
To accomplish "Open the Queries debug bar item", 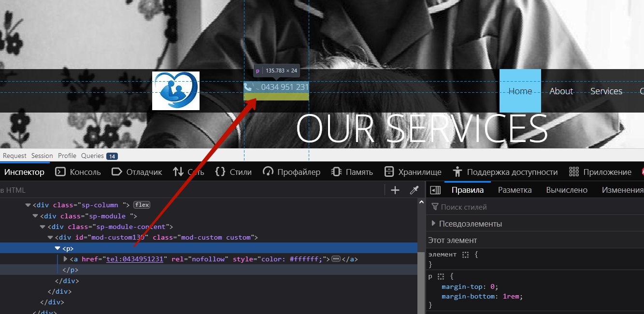I will pos(92,156).
